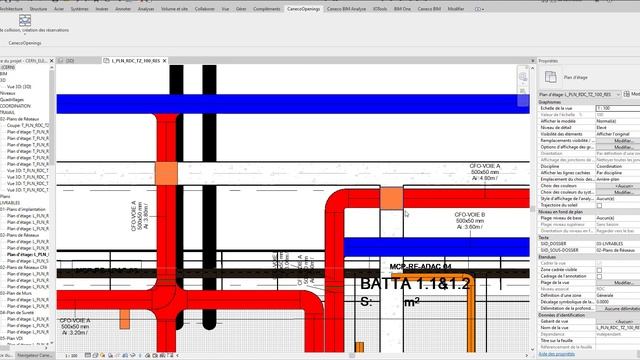Click the collision detection and reservations icon

(25, 20)
